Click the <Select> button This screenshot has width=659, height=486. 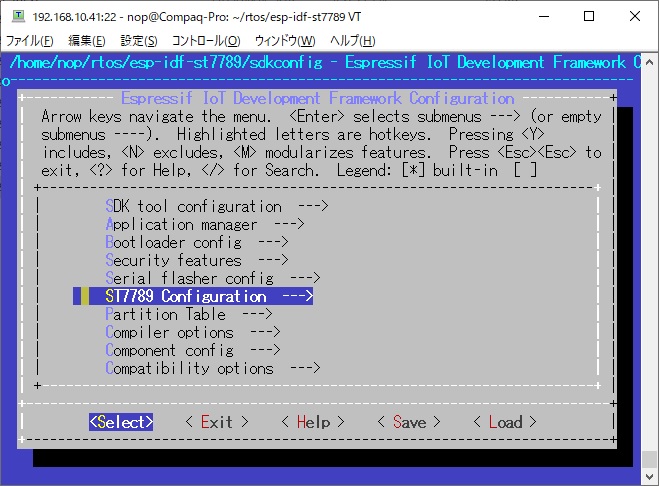click(121, 422)
